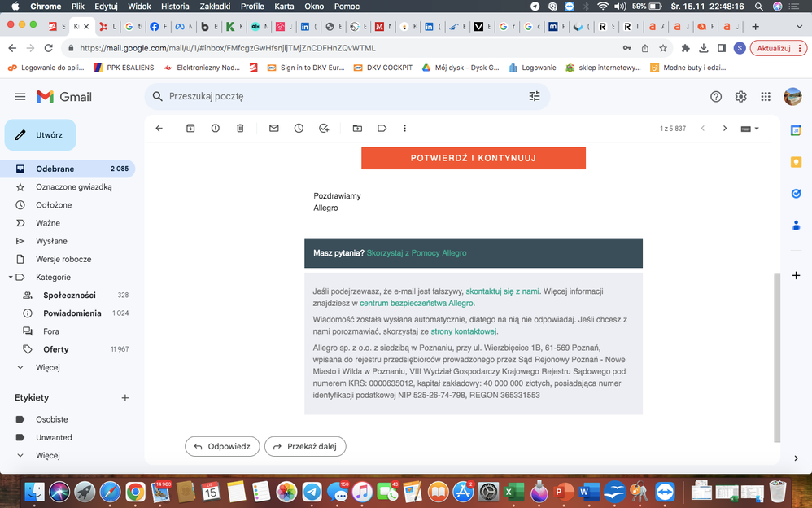This screenshot has height=508, width=812.
Task: Open strony kontaktowej link
Action: click(x=464, y=331)
